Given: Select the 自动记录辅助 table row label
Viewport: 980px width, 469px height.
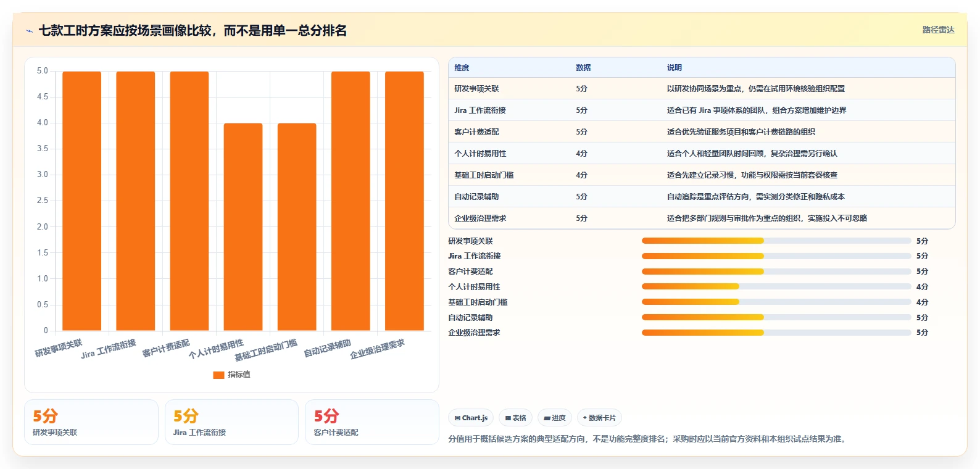Looking at the screenshot, I should [x=476, y=197].
